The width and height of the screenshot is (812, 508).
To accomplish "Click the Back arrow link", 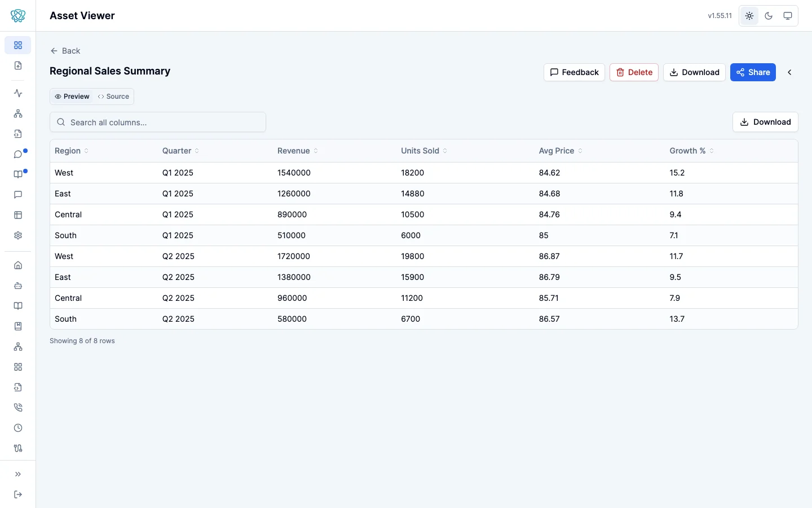I will (x=65, y=51).
